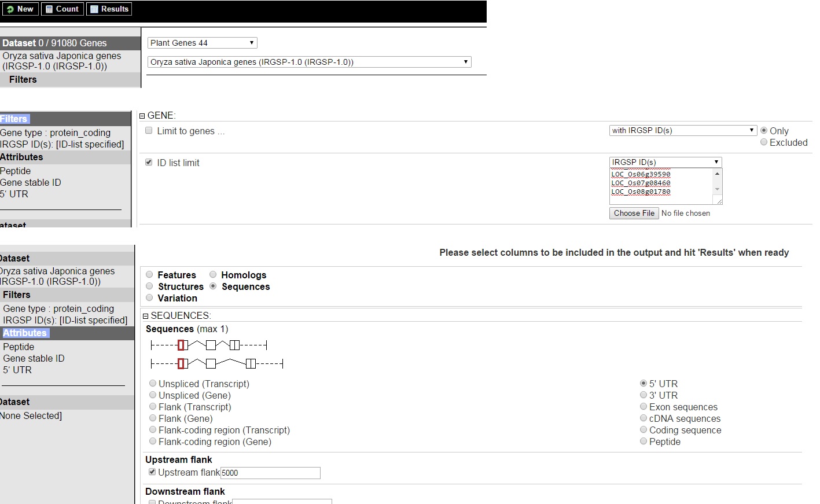
Task: Enable the Limit to genes checkbox
Action: pyautogui.click(x=149, y=131)
